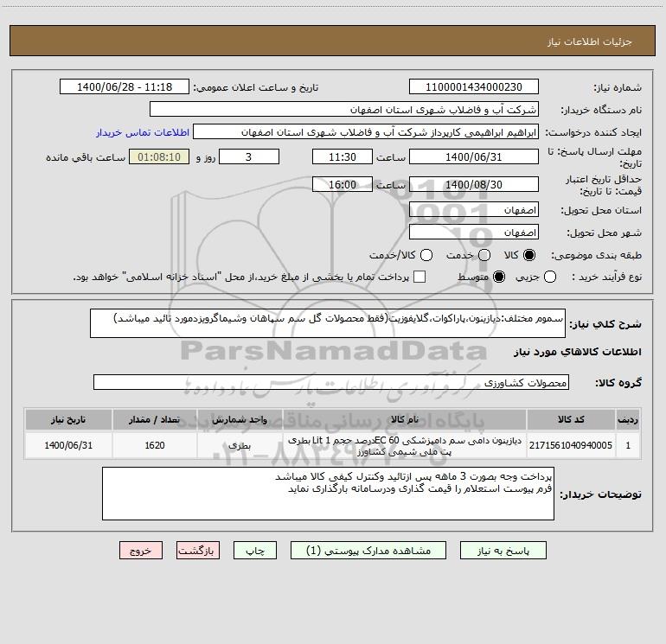
Task: Select the کالا/خدمت radio button
Action: point(426,255)
